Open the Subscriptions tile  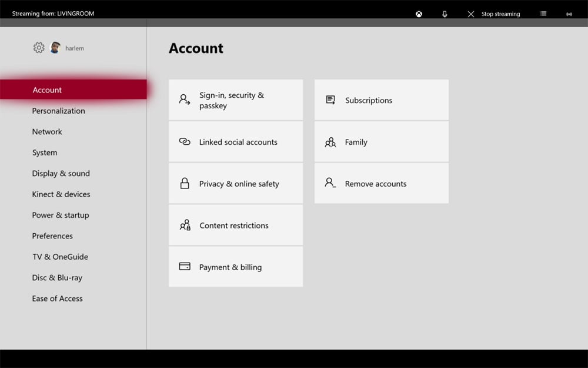click(381, 100)
